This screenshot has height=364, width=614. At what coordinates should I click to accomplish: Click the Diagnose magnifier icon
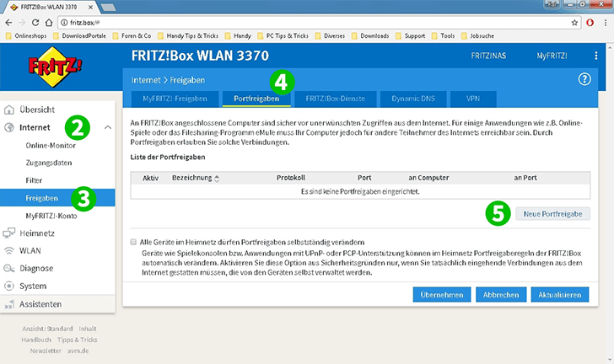pyautogui.click(x=9, y=269)
